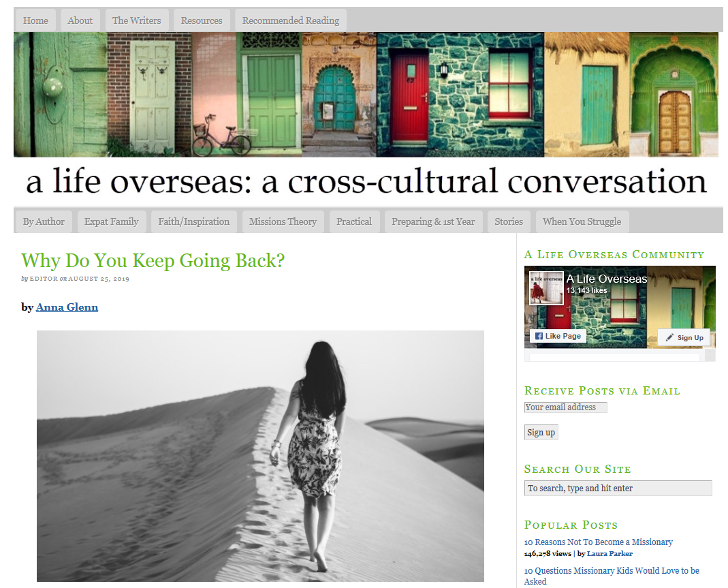The width and height of the screenshot is (728, 588).
Task: Browse posts By Author category
Action: pyautogui.click(x=44, y=221)
